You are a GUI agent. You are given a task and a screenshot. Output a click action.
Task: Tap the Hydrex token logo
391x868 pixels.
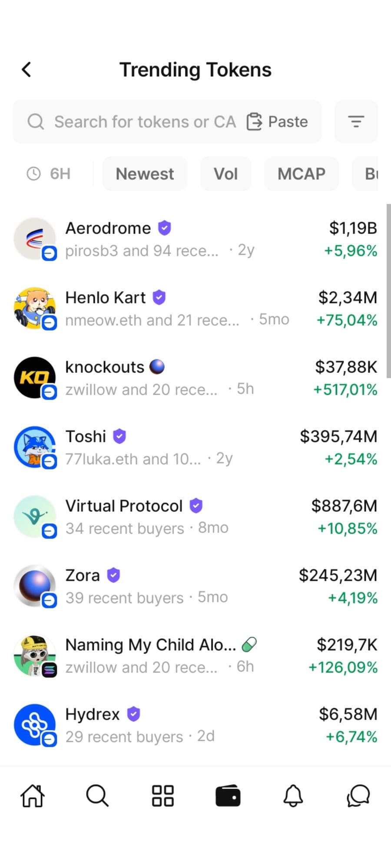35,725
